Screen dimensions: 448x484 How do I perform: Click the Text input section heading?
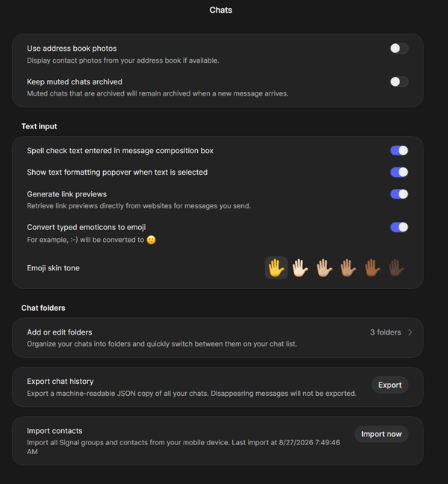(x=39, y=126)
